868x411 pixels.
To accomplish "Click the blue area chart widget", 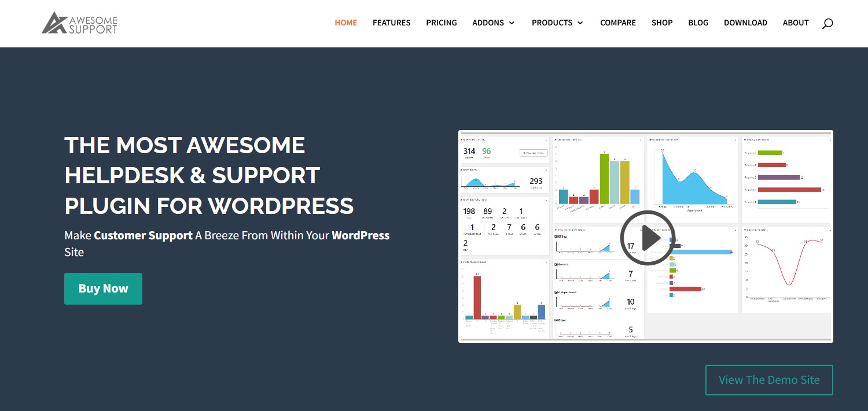I will click(693, 180).
